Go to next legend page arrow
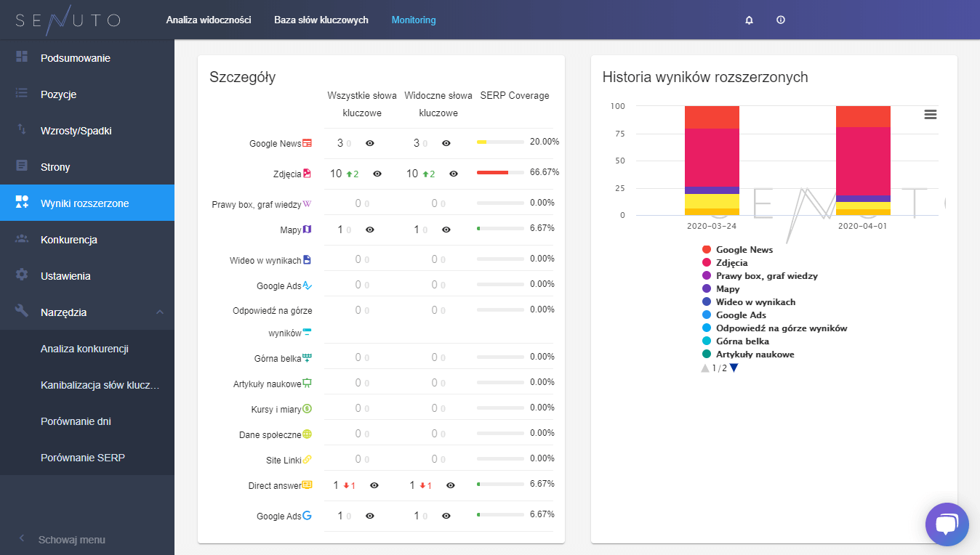Screen dimensions: 980x555 [x=734, y=368]
